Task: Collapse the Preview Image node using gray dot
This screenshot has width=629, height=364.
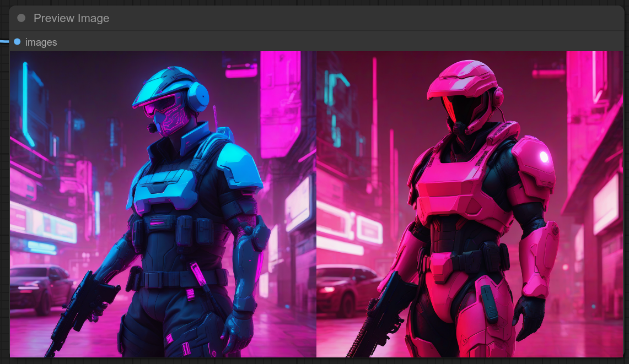Action: point(21,18)
